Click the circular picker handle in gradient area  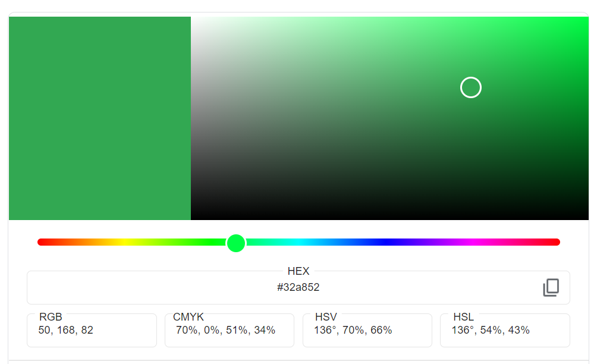470,87
